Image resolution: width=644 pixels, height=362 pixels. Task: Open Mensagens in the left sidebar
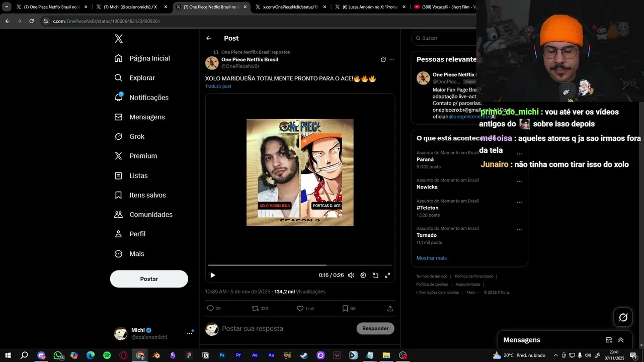139,117
